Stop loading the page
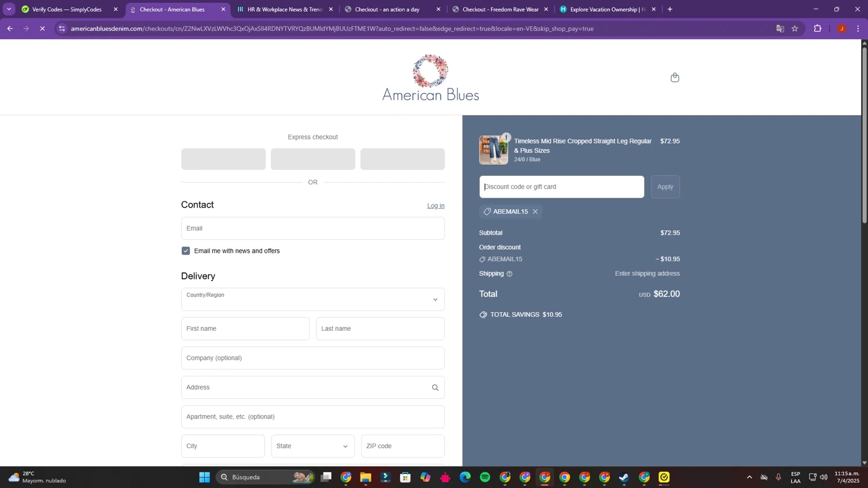This screenshot has width=868, height=488. pos(42,28)
